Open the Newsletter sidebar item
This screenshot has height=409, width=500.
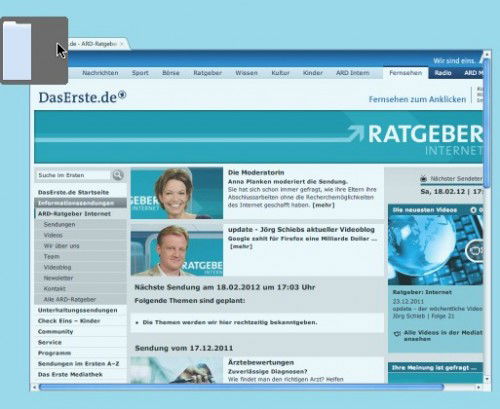58,278
